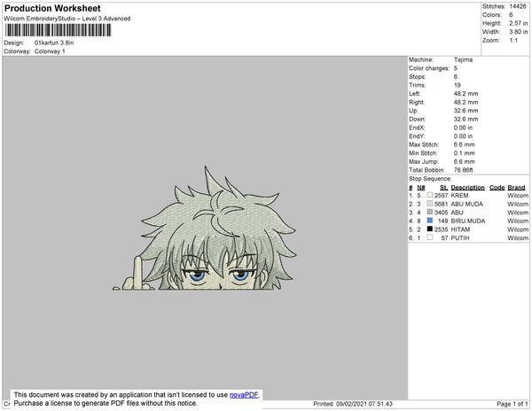Click the Stop Sequence heading

[x=430, y=179]
